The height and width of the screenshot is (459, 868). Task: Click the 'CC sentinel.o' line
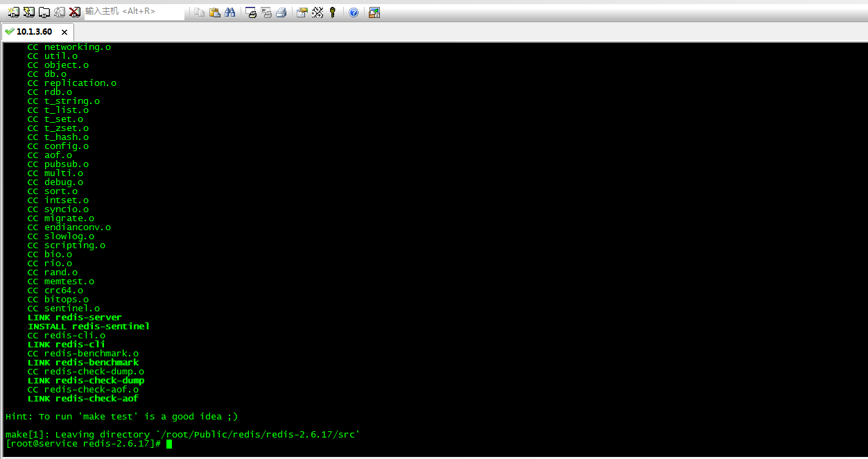(64, 309)
